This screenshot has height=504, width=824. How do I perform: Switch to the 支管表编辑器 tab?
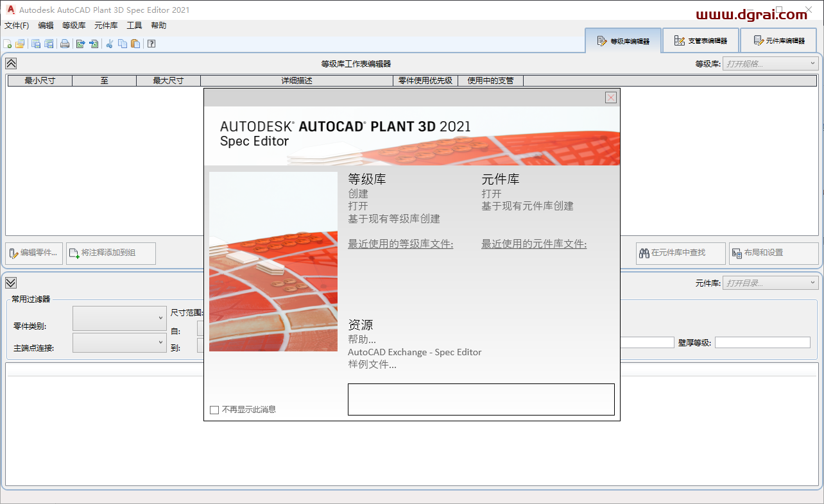pos(700,40)
